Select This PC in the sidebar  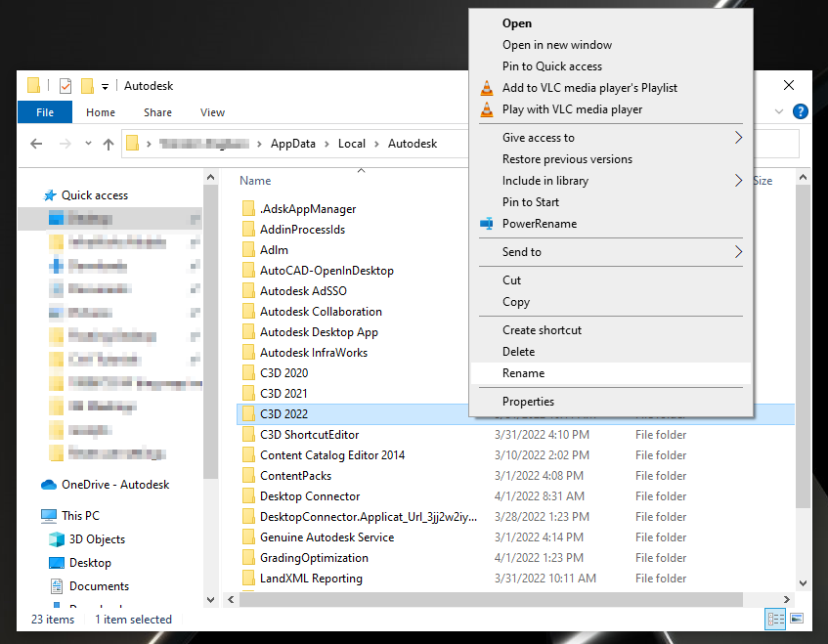click(x=80, y=515)
